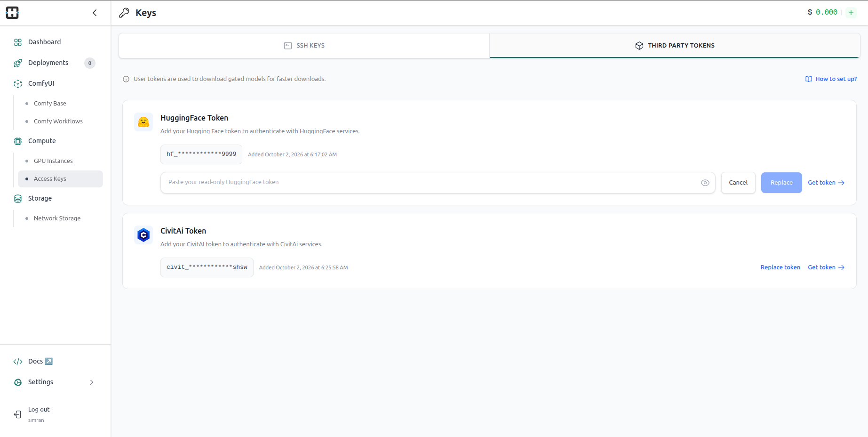Click the Replace button
Viewport: 868px width, 437px height.
pyautogui.click(x=781, y=183)
